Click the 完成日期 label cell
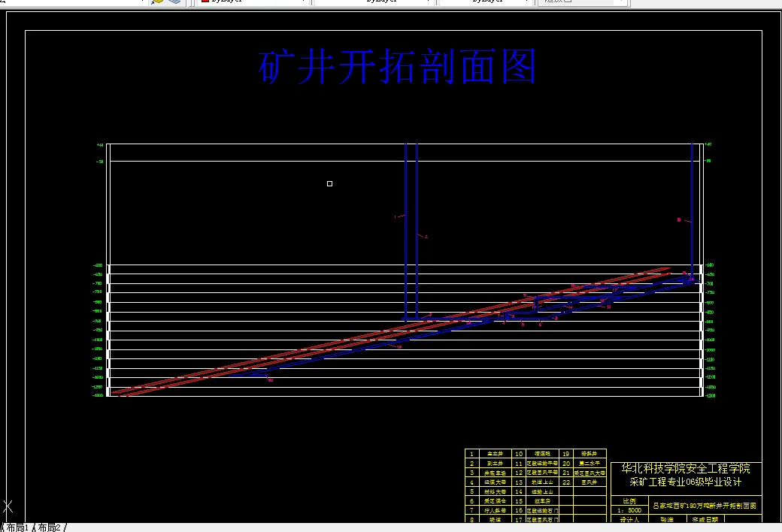Image resolution: width=782 pixels, height=532 pixels. pos(705,519)
